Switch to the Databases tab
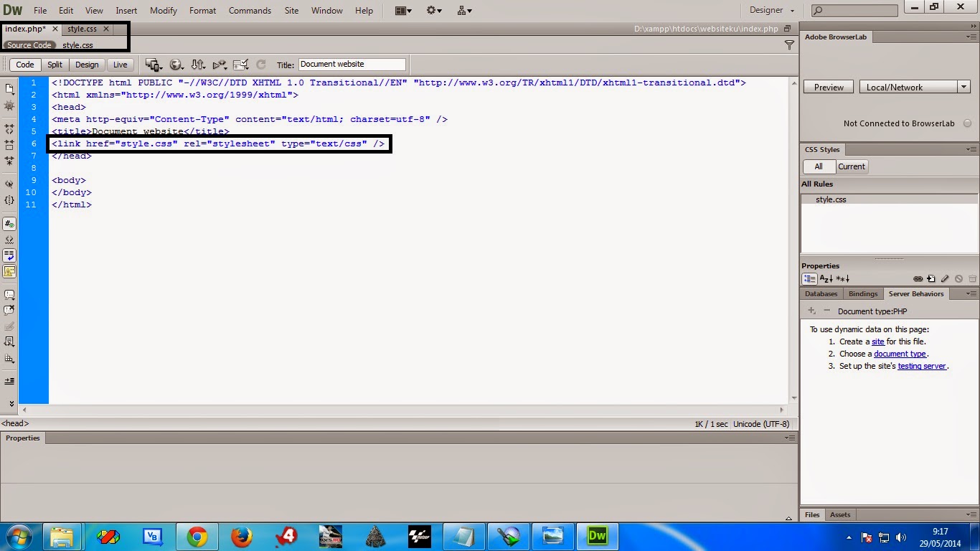The image size is (980, 551). [821, 294]
